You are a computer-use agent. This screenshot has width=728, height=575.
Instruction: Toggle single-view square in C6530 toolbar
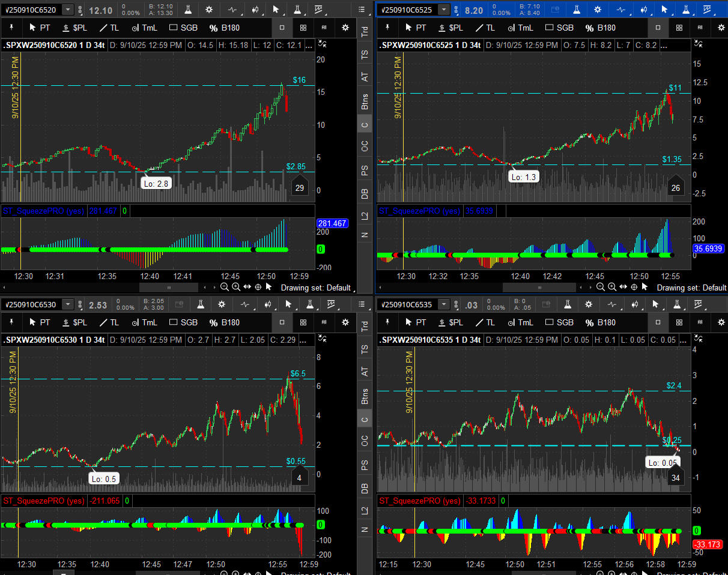pyautogui.click(x=282, y=322)
